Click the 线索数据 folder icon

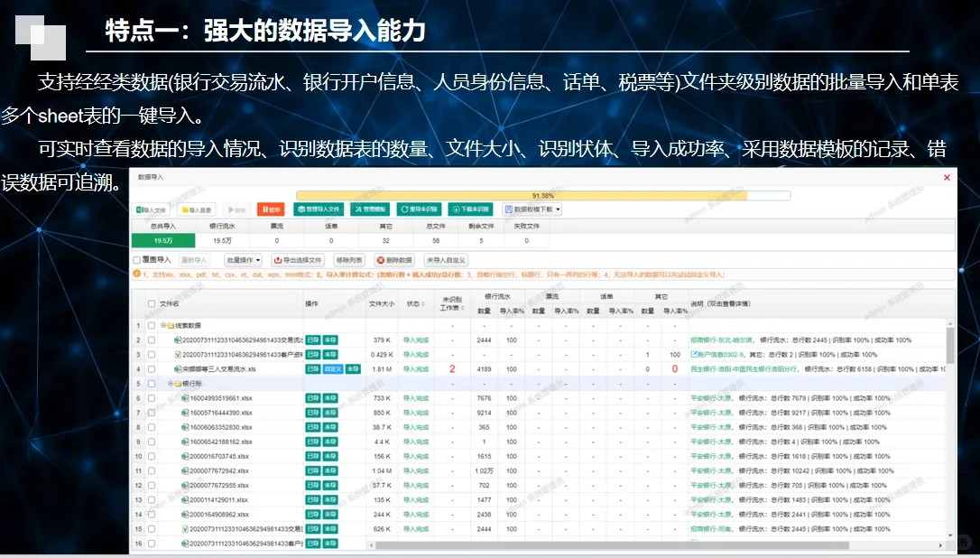170,325
